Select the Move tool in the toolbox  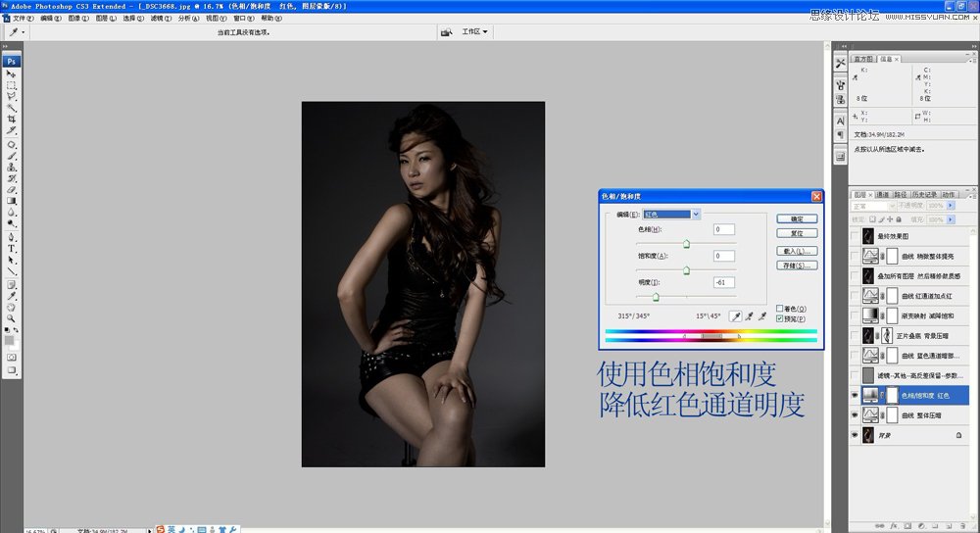(x=12, y=74)
